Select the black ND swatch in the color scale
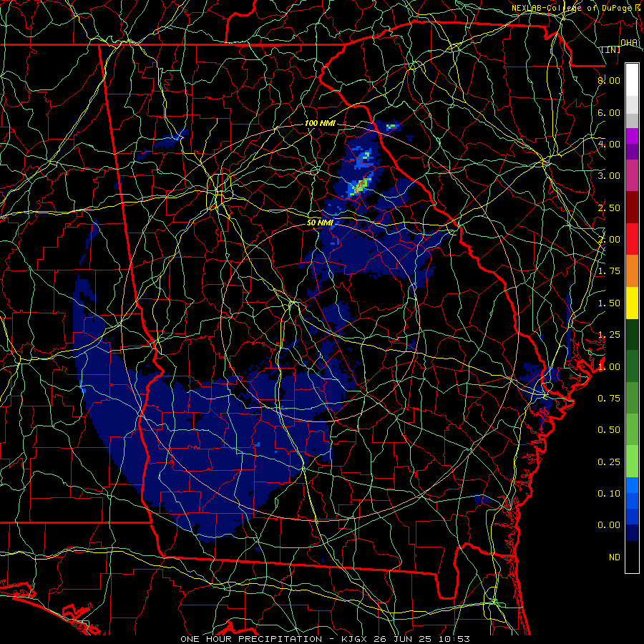 pyautogui.click(x=632, y=557)
